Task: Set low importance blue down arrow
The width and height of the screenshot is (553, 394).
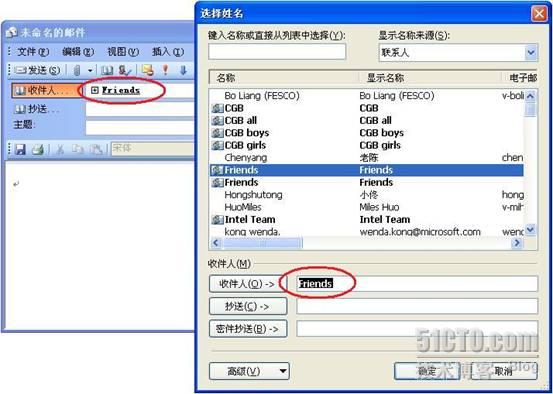Action: pyautogui.click(x=183, y=71)
